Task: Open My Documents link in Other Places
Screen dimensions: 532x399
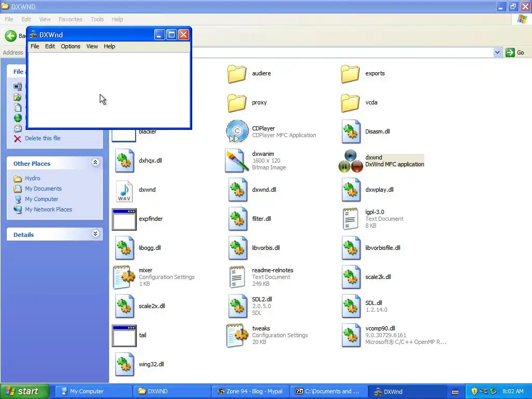Action: tap(43, 189)
